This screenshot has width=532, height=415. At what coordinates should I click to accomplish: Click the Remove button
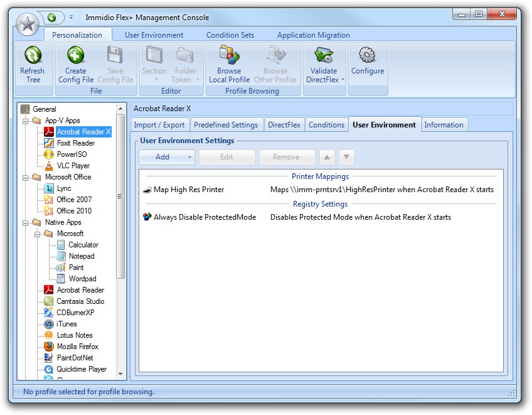[x=286, y=157]
